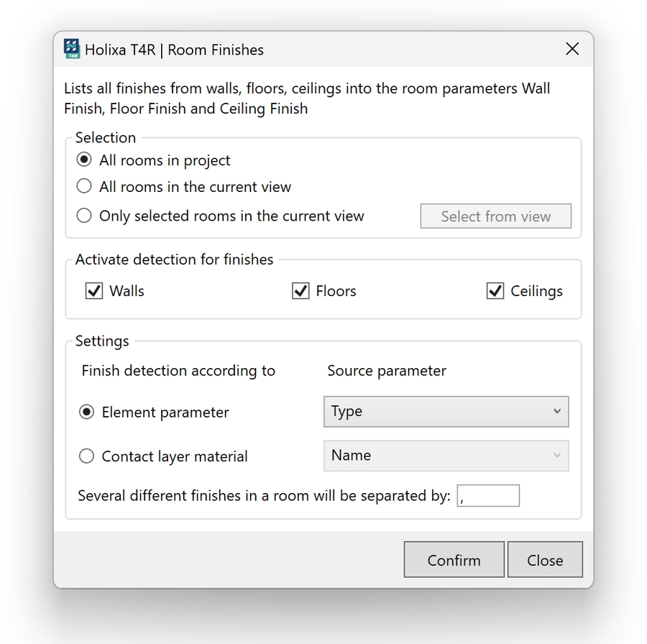Click the Source parameter column label
647x644 pixels.
coord(387,371)
